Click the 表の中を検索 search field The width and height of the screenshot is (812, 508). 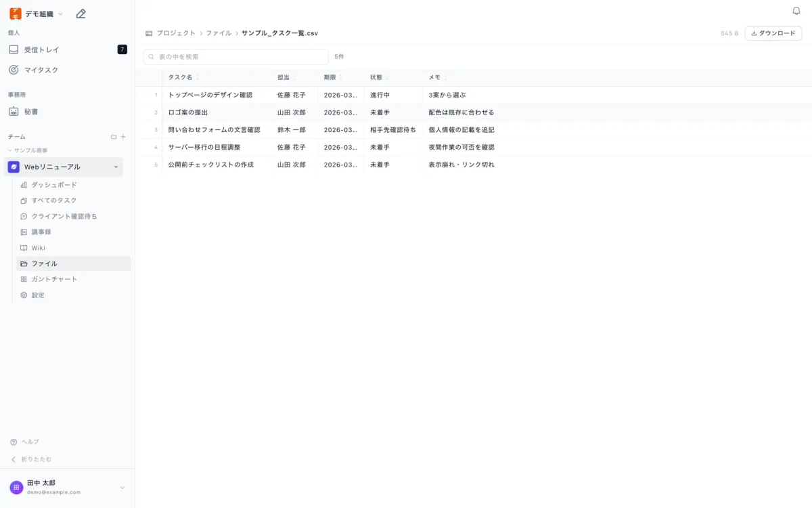235,57
